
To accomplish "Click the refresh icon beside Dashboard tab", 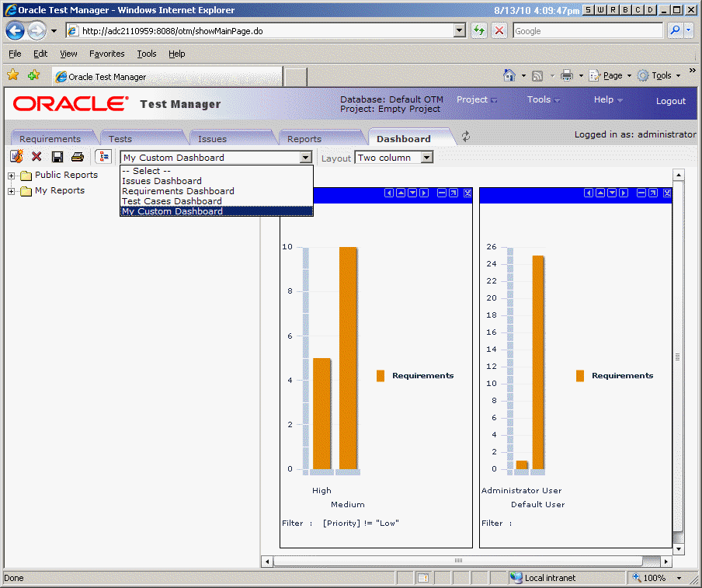I will 466,137.
